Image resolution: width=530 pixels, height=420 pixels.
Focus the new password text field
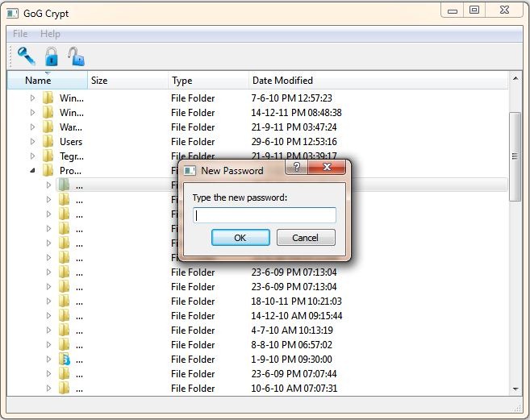click(265, 215)
